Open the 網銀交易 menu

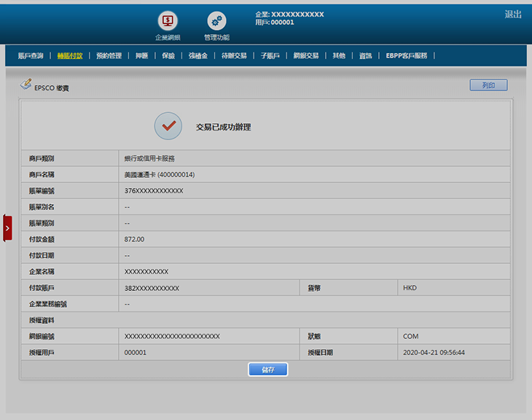[306, 55]
